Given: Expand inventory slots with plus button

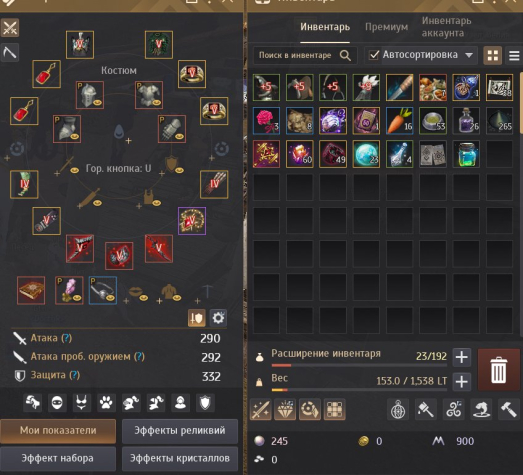Looking at the screenshot, I should [x=462, y=357].
